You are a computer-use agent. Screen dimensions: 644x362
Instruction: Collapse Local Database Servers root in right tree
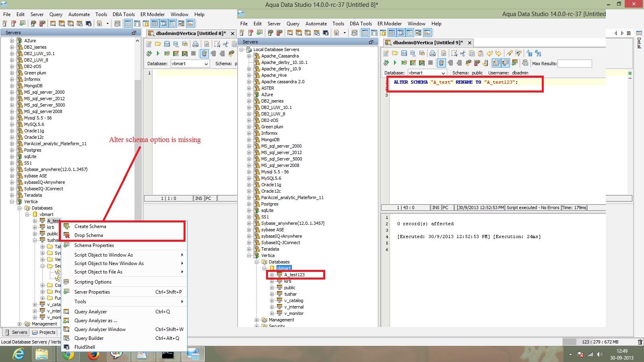242,49
